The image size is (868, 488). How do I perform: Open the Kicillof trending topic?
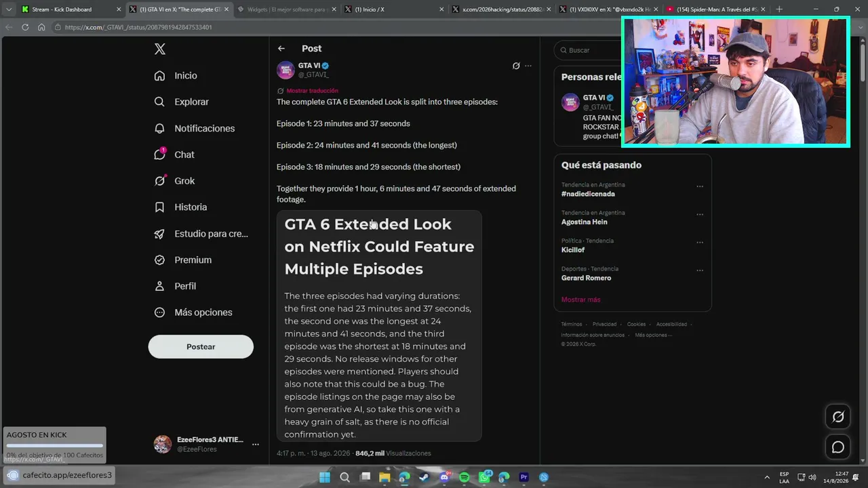(573, 250)
